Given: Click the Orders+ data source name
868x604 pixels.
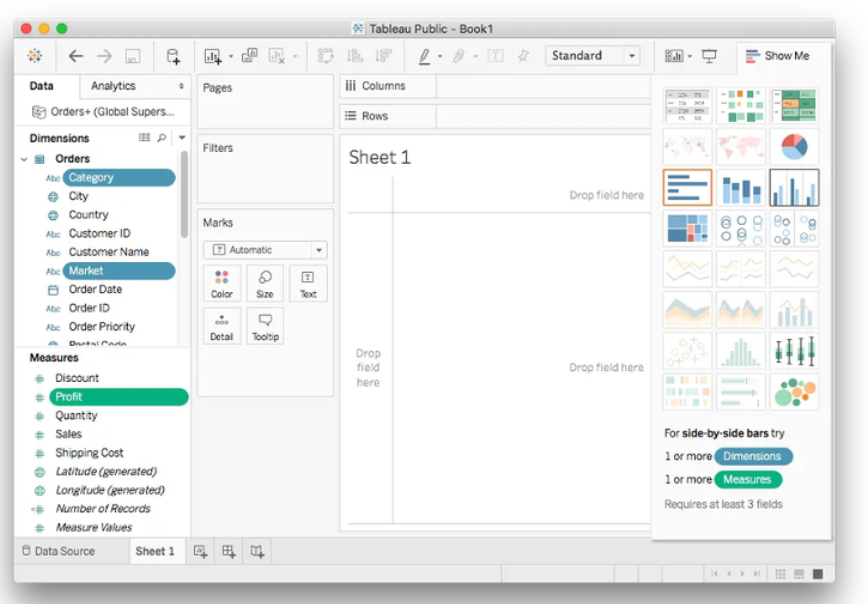Looking at the screenshot, I should (112, 112).
